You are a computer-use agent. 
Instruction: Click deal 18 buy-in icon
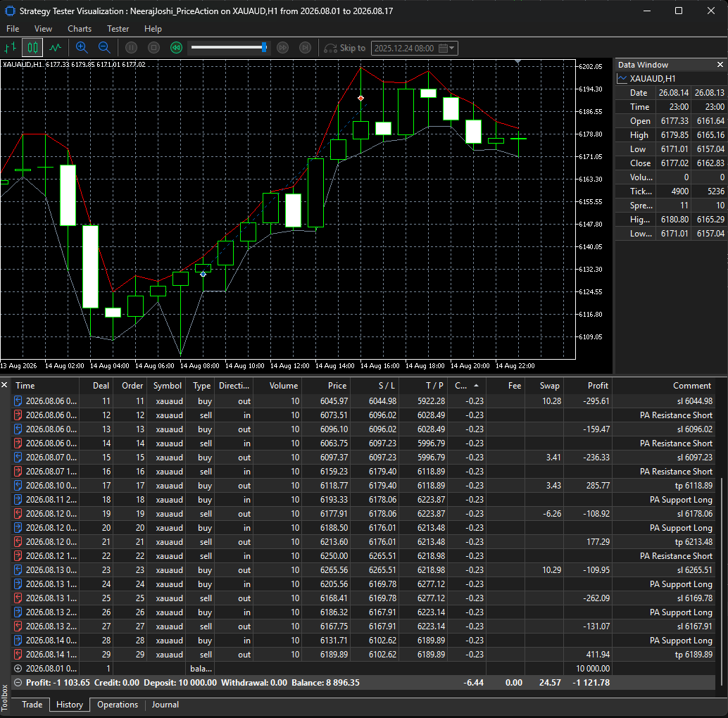coord(18,500)
